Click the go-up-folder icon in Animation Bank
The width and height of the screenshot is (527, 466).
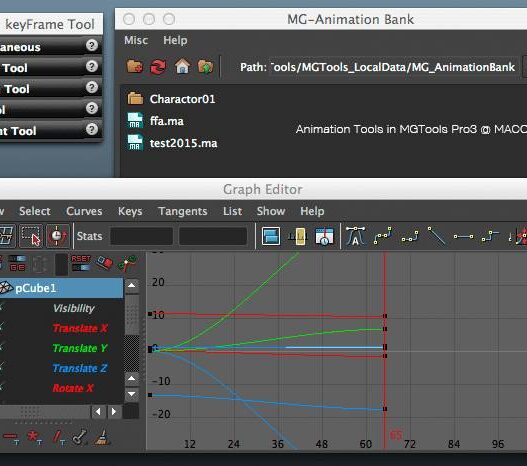[x=205, y=67]
